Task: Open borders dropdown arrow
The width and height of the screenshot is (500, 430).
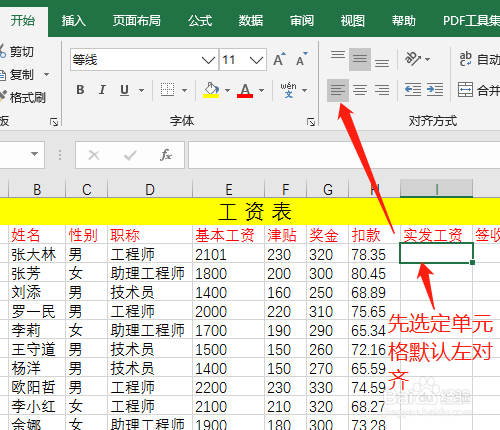Action: [184, 90]
